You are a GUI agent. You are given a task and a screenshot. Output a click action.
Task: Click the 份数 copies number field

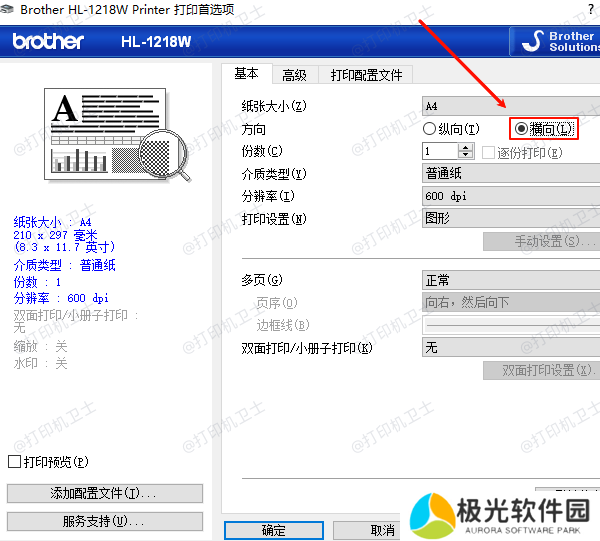click(440, 151)
